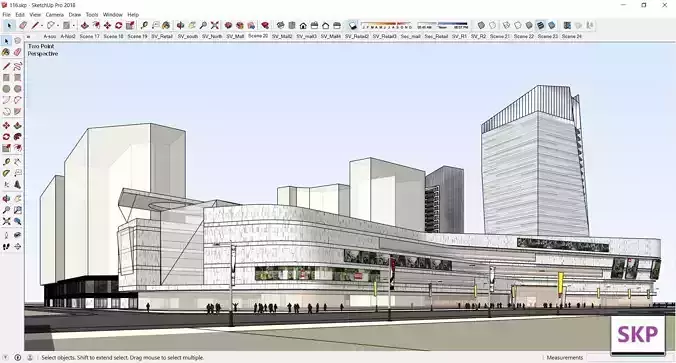This screenshot has width=676, height=363.
Task: Open the Line tool dropdown arrow
Action: click(x=42, y=26)
